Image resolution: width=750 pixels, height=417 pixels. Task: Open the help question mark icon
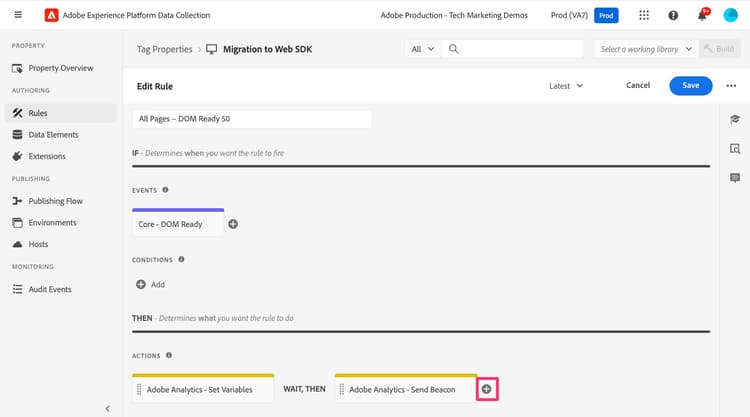point(673,15)
